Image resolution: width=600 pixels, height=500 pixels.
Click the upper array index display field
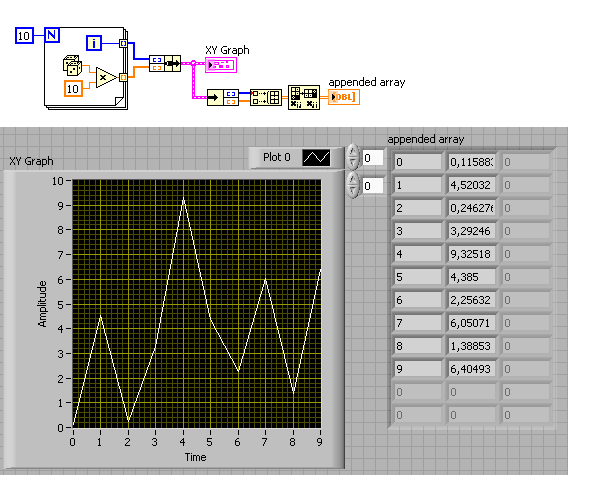click(372, 158)
